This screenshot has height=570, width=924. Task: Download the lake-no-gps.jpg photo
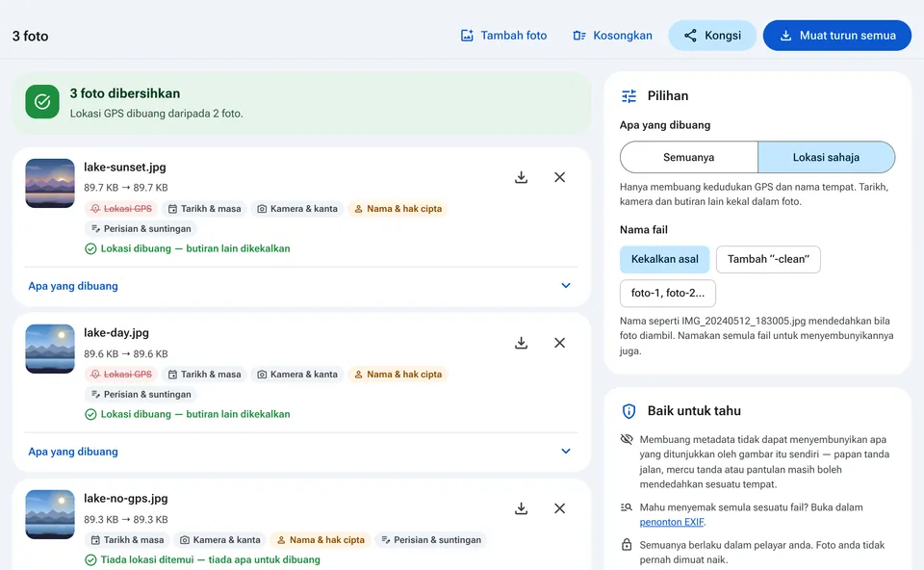point(521,508)
